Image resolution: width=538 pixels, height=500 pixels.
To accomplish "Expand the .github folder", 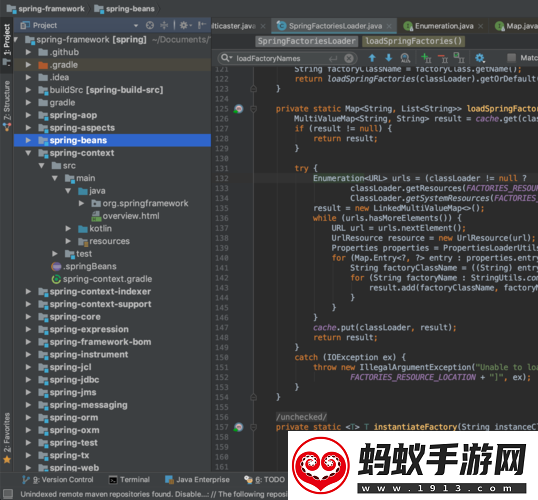I will 28,52.
